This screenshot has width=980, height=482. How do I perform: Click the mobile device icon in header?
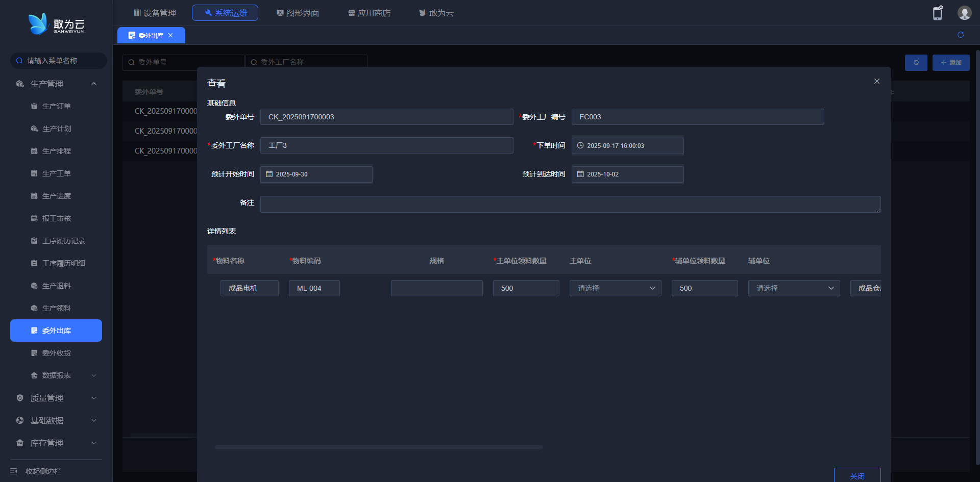pos(937,13)
